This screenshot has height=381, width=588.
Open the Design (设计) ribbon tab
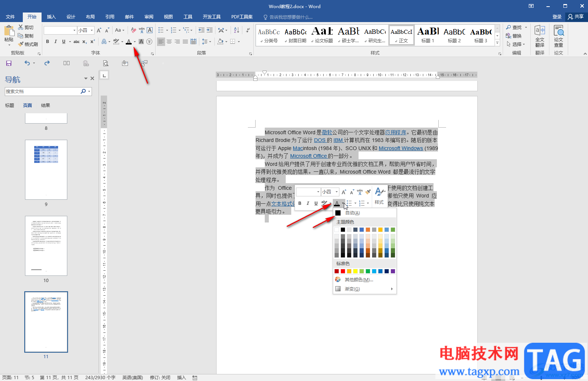tap(71, 17)
